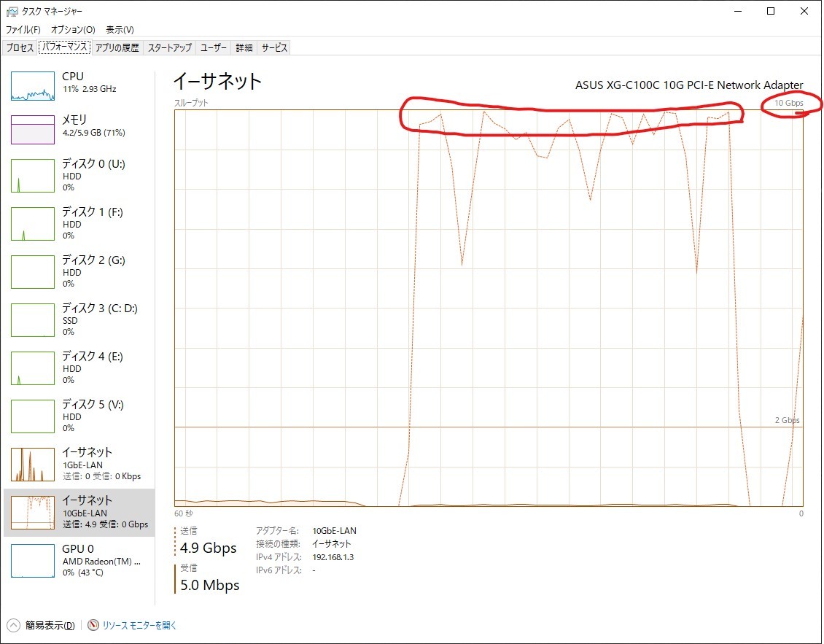Maximize the Task Manager window
The width and height of the screenshot is (824, 644).
[x=771, y=11]
